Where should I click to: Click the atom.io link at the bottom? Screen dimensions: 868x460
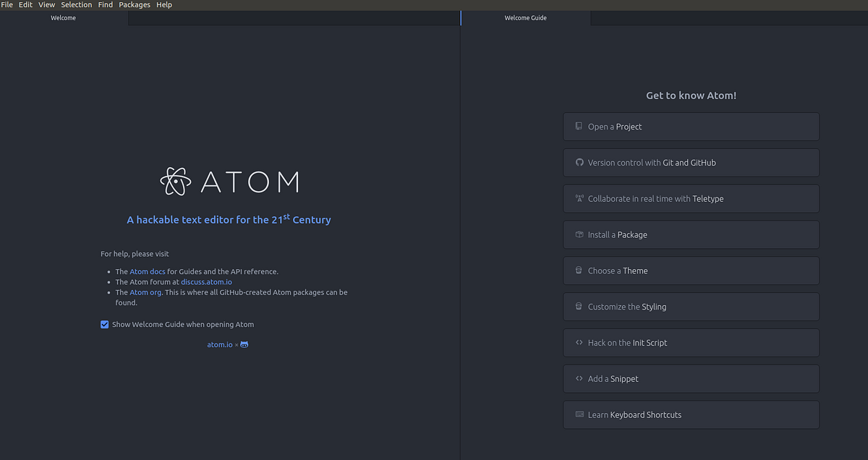click(x=220, y=344)
